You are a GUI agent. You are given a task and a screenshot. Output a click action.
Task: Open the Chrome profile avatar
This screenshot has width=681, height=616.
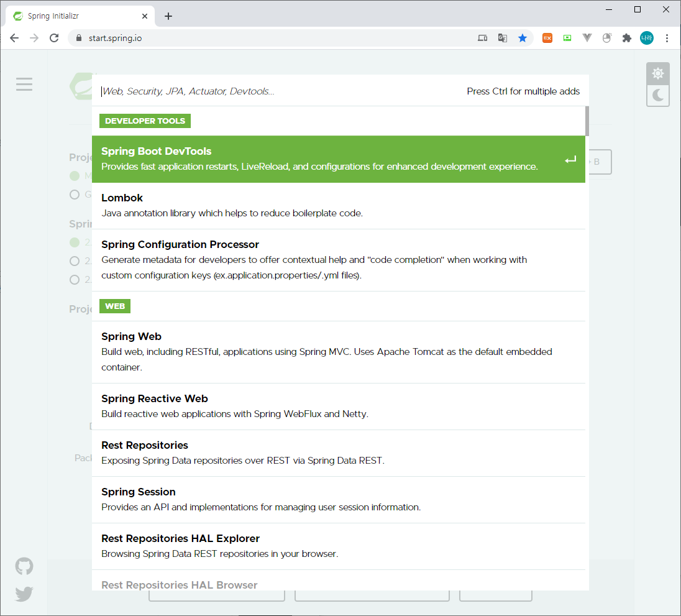click(647, 39)
